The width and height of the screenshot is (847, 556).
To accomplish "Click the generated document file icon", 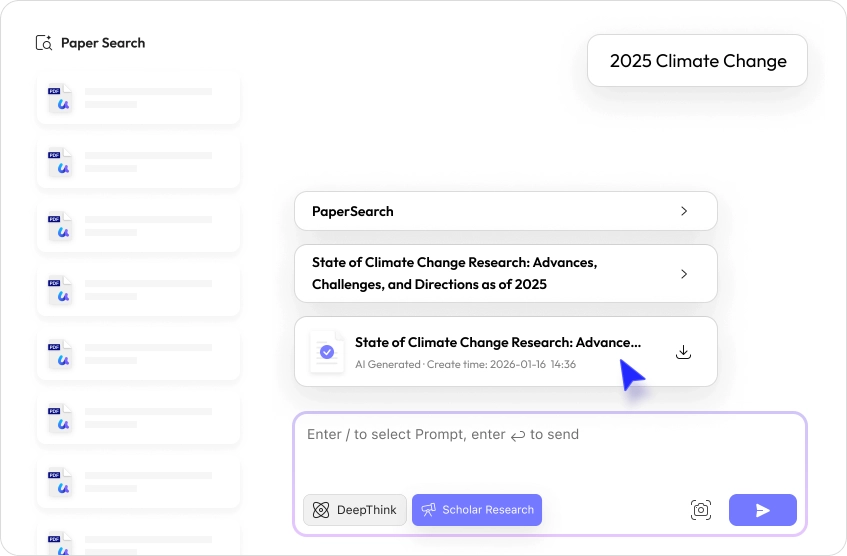I will 326,352.
